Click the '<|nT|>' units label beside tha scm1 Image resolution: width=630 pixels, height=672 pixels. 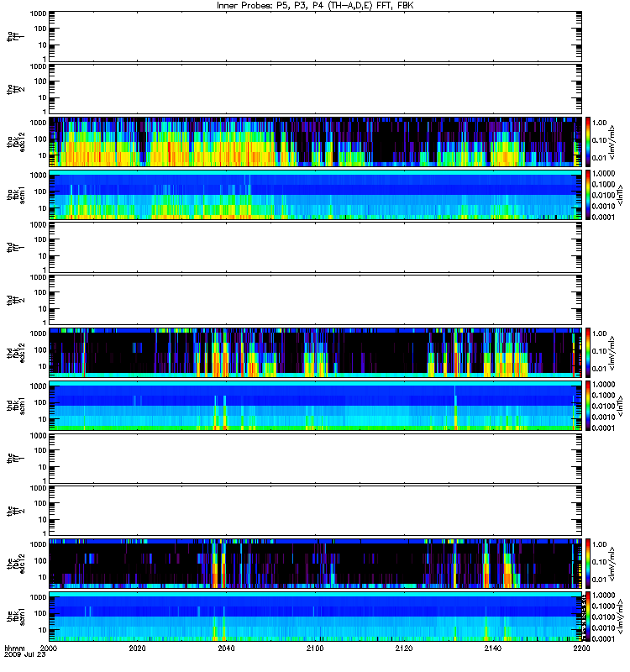[619, 195]
